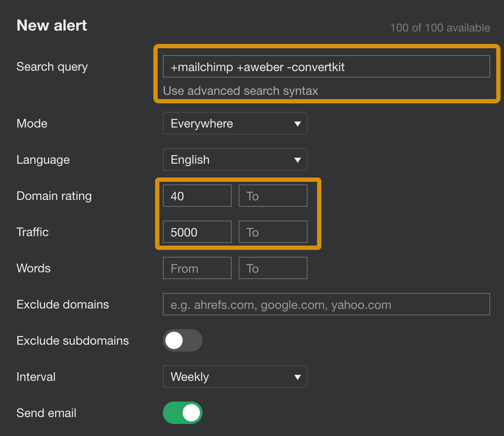Select the Traffic minimum field with 5000

pyautogui.click(x=197, y=232)
